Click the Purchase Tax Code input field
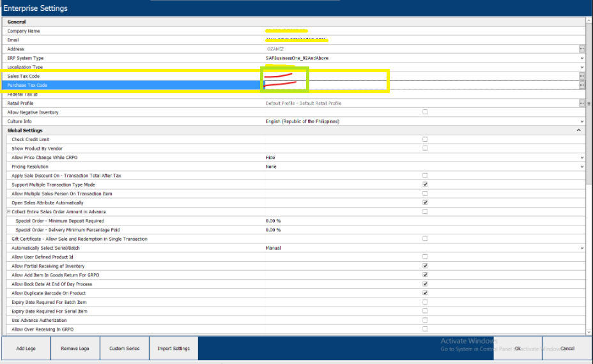Screen dimensions: 593x364 point(421,85)
